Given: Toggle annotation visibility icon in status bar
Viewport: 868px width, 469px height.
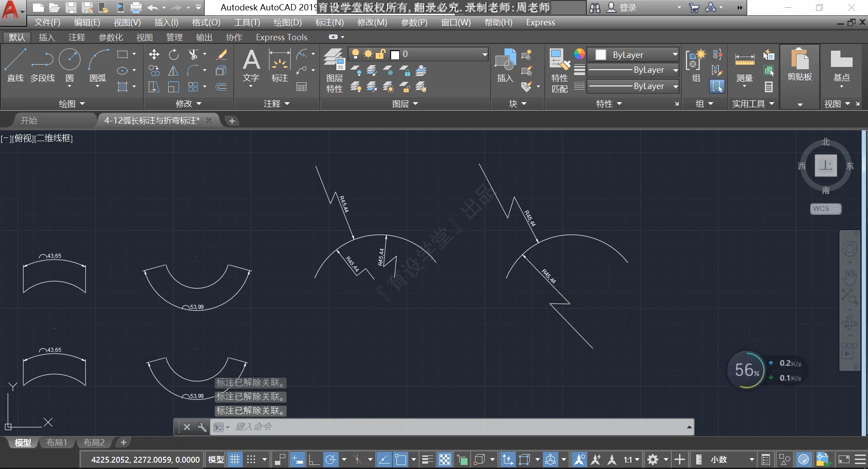Looking at the screenshot, I should pos(579,460).
